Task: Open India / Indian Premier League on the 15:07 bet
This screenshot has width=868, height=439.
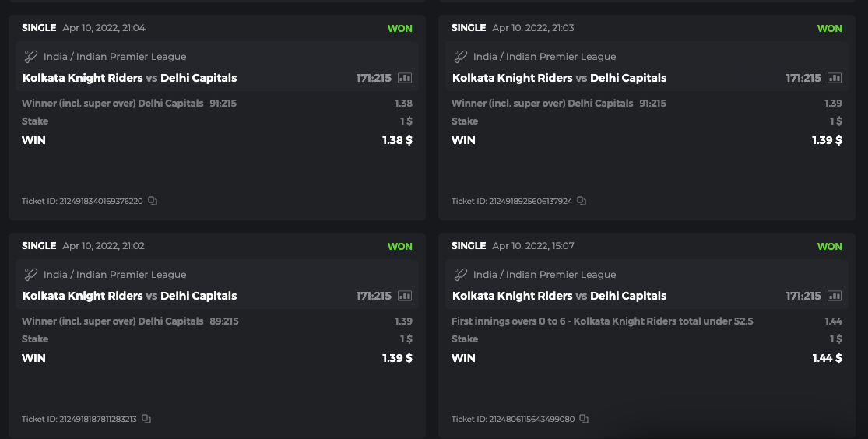Action: point(544,275)
